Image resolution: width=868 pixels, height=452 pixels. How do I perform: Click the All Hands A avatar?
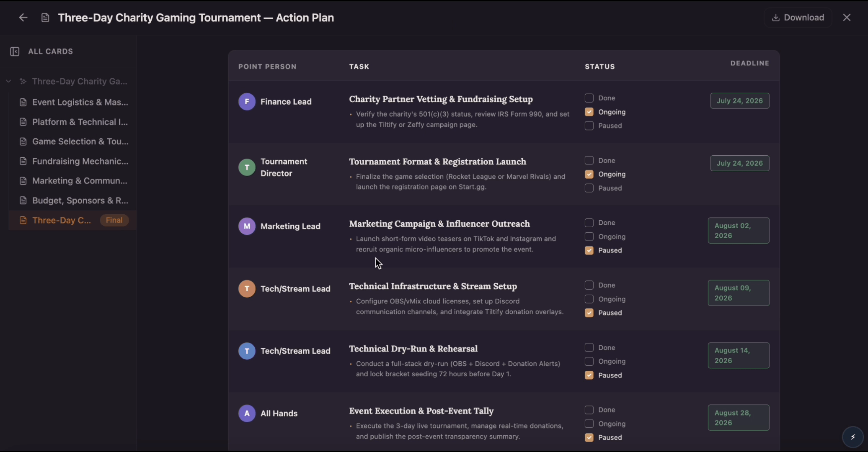[247, 413]
